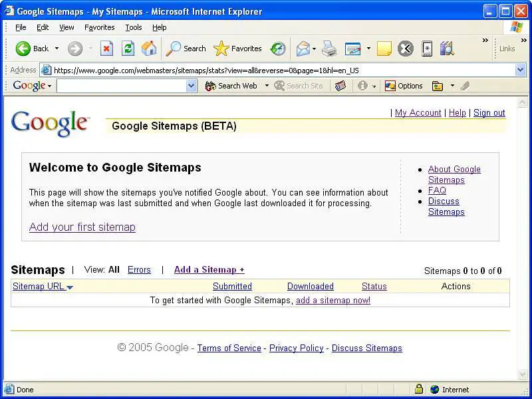Click the Page Info icon on Google toolbar

362,86
